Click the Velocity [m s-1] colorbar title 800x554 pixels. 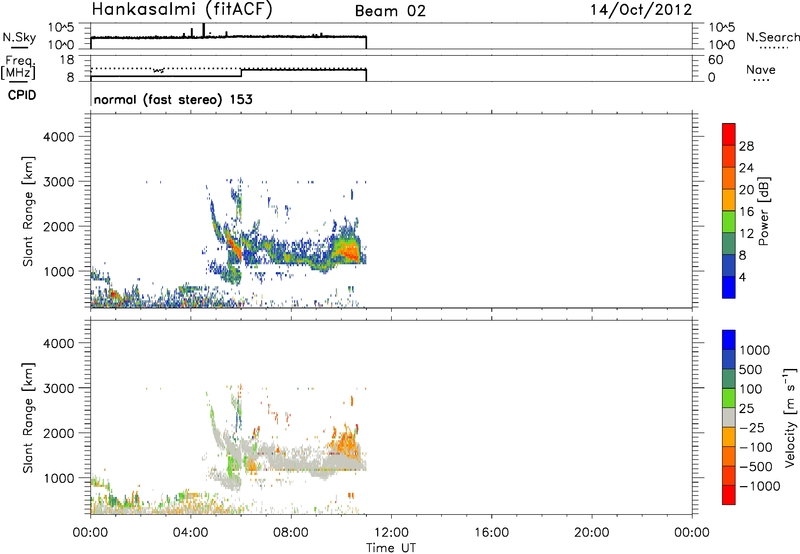tap(790, 417)
